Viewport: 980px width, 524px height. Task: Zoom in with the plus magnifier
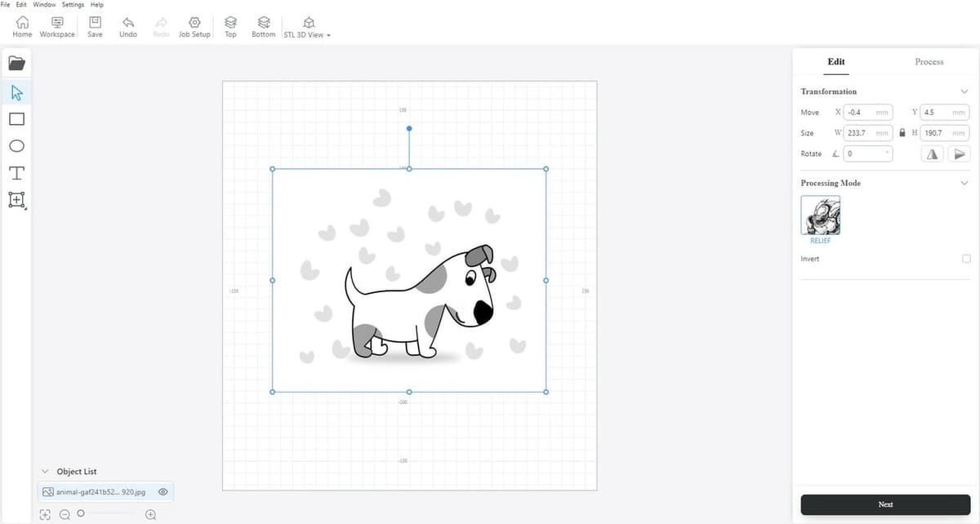click(150, 514)
